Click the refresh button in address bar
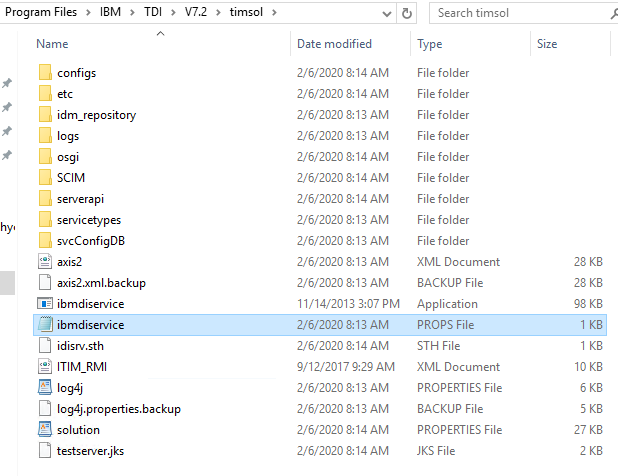Image resolution: width=618 pixels, height=476 pixels. coord(407,13)
